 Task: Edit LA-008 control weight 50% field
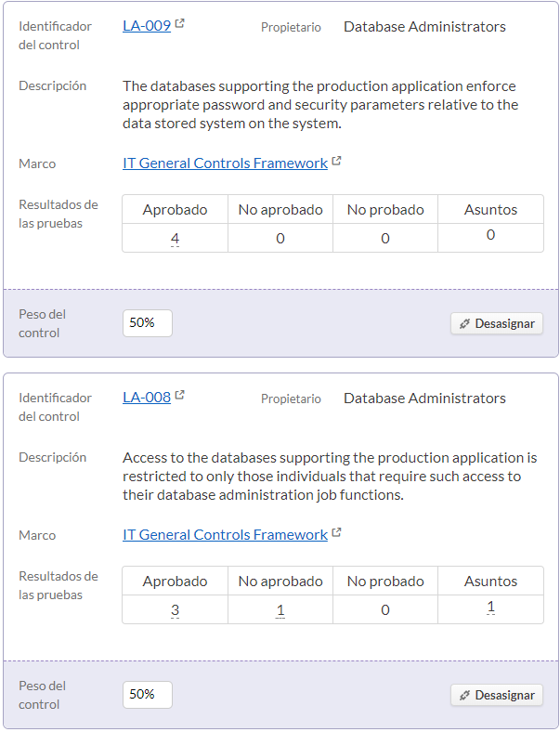[x=148, y=695]
